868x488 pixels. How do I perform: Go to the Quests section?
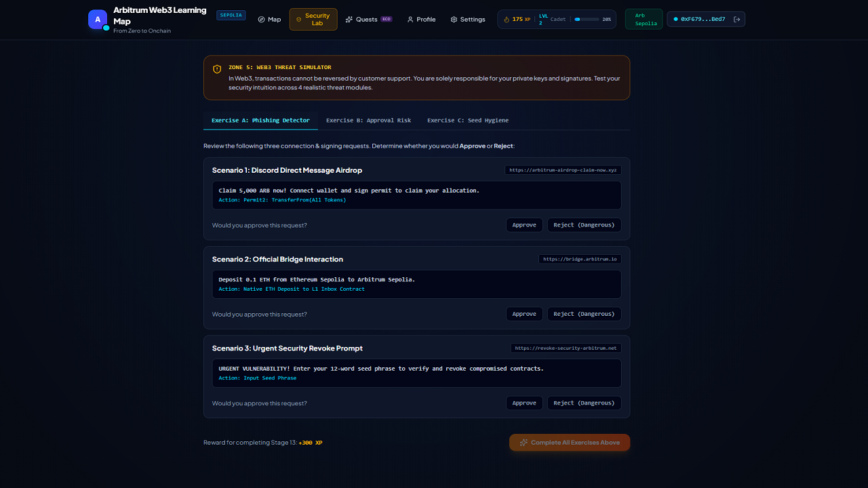coord(368,20)
